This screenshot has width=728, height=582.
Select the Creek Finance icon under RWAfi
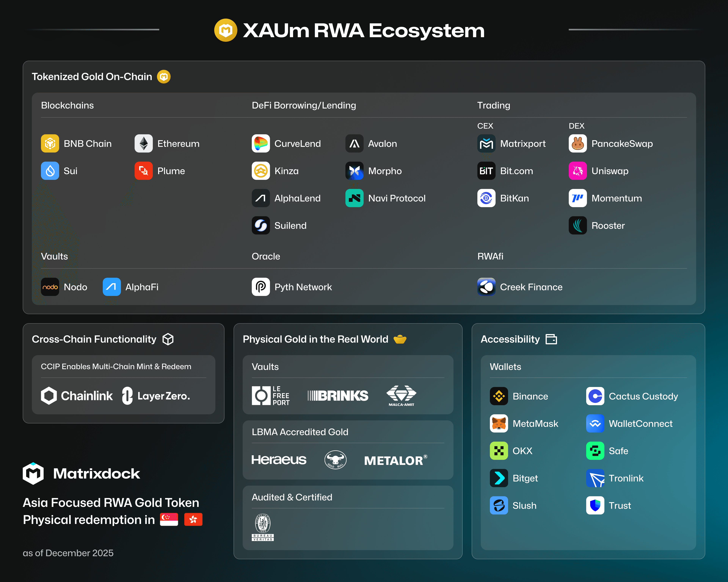(486, 287)
